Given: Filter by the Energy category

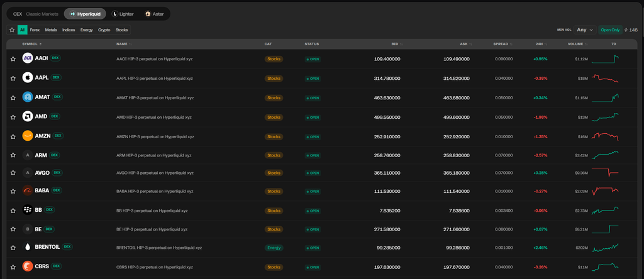Looking at the screenshot, I should tap(87, 30).
